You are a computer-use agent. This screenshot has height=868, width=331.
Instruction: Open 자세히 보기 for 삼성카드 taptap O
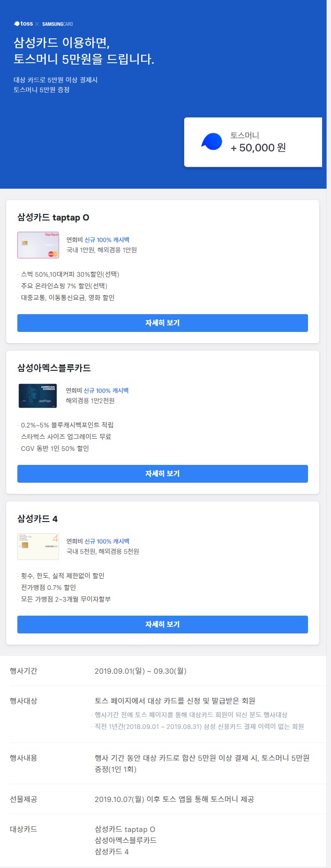click(x=163, y=323)
